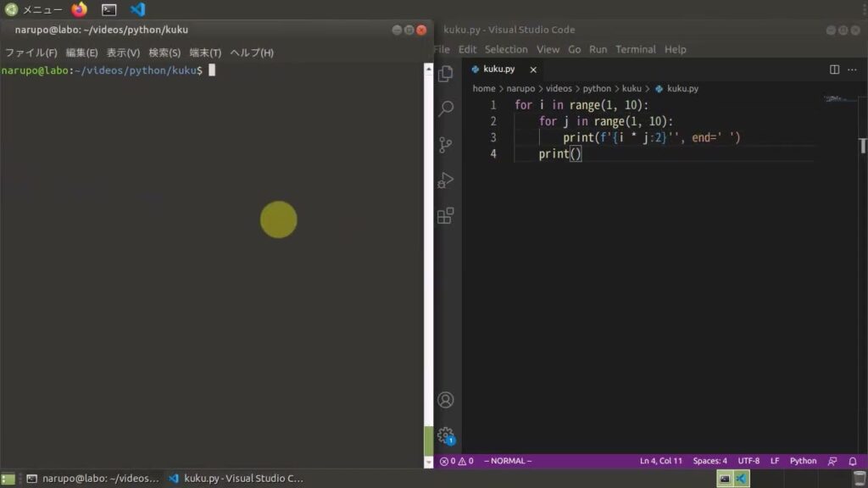Open the Extensions view
The height and width of the screenshot is (488, 868).
coord(445,216)
